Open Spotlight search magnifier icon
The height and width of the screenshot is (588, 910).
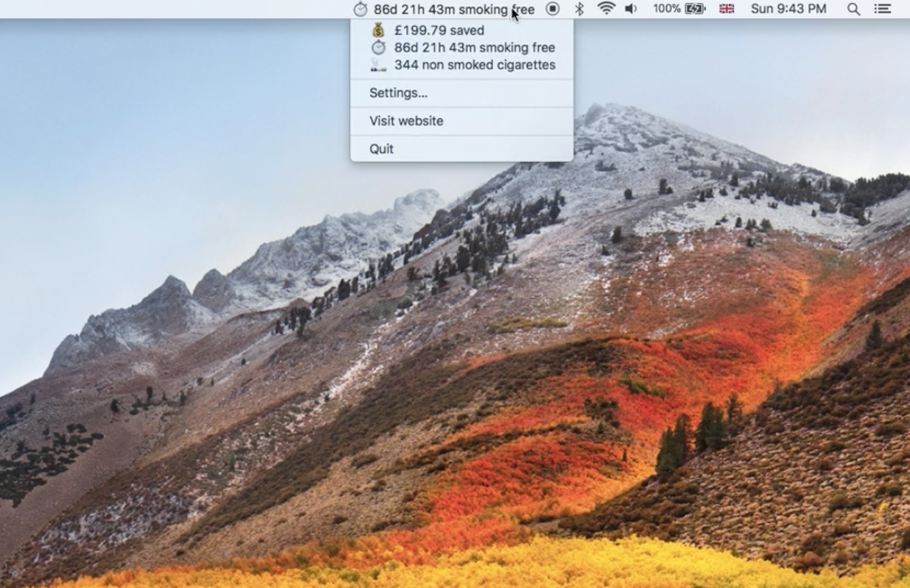[853, 9]
